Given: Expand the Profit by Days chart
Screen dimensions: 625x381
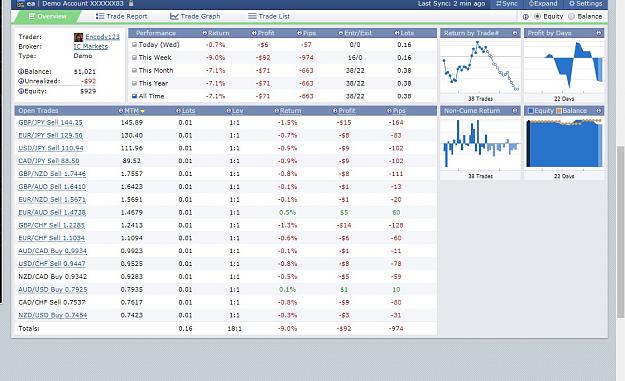Looking at the screenshot, I should coord(599,33).
